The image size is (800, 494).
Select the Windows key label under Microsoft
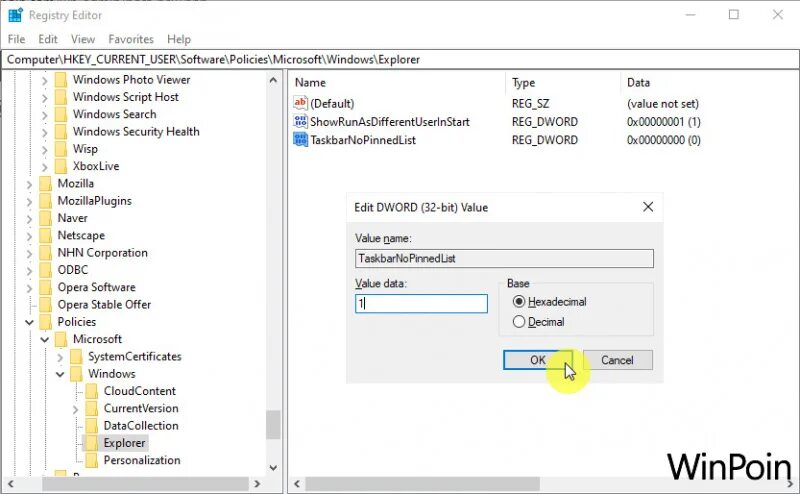[112, 374]
